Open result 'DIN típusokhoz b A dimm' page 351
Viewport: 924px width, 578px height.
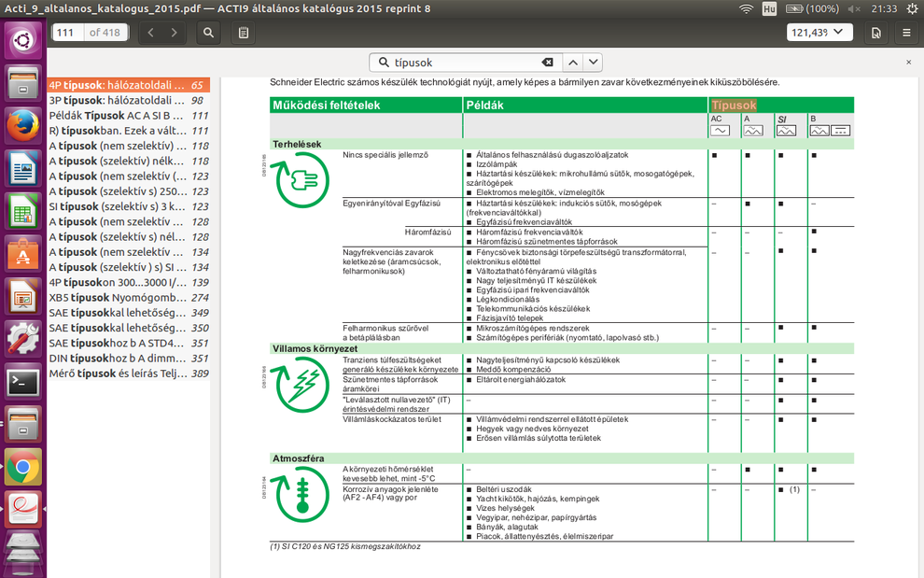coord(128,359)
